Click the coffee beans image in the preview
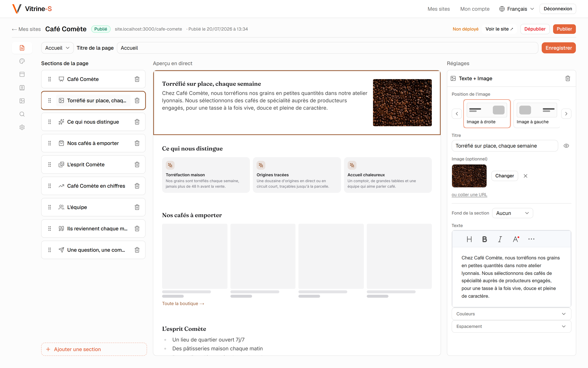588x368 pixels. [402, 102]
